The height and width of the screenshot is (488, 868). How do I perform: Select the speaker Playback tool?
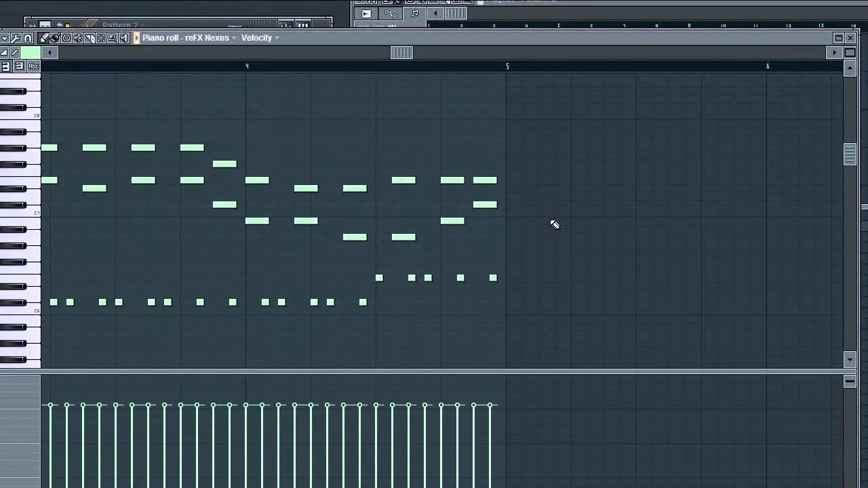tap(124, 38)
